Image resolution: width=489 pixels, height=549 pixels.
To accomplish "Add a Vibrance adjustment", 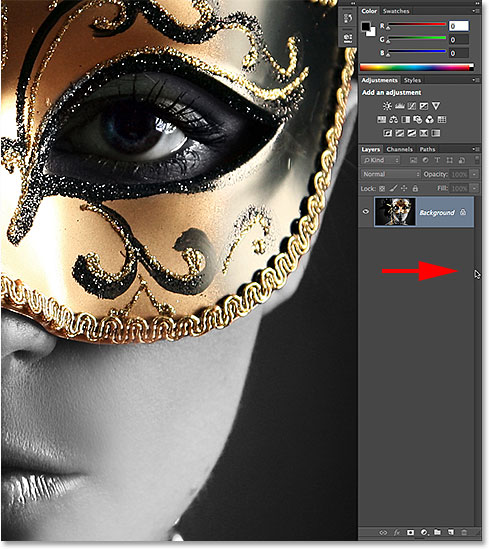I will coord(436,106).
